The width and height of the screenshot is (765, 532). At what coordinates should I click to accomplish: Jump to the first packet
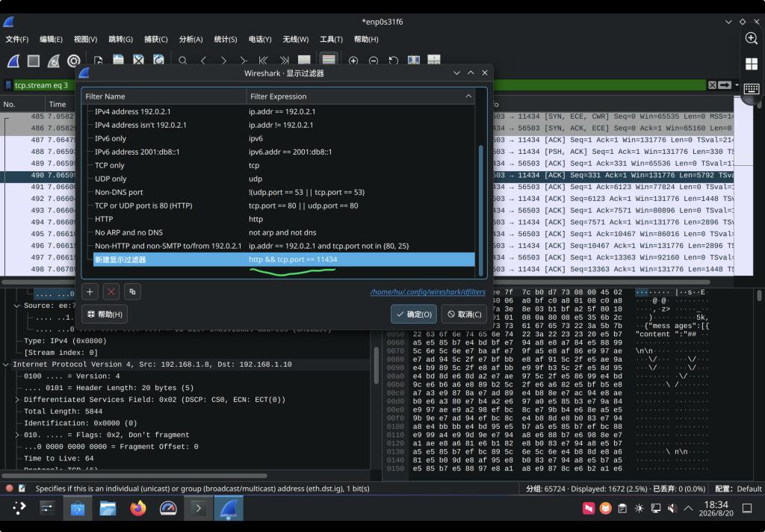[x=264, y=61]
